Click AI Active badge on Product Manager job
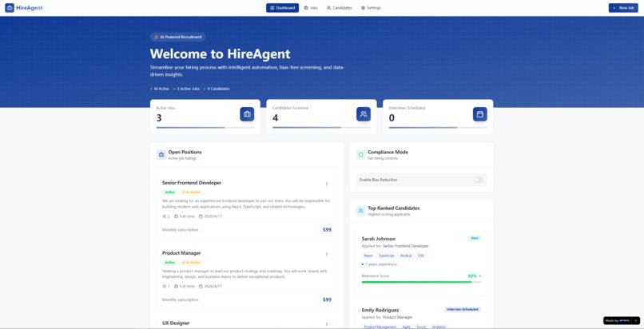Image resolution: width=644 pixels, height=329 pixels. [x=191, y=263]
